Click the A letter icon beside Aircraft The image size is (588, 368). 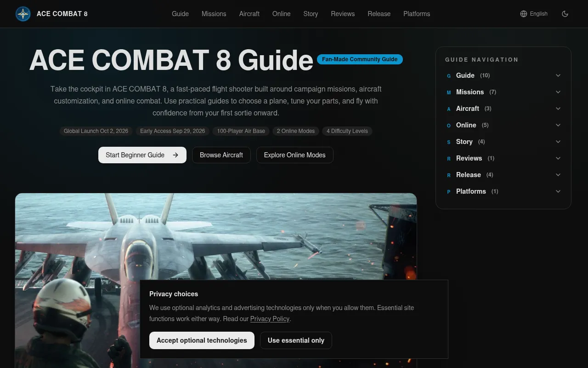click(x=449, y=109)
